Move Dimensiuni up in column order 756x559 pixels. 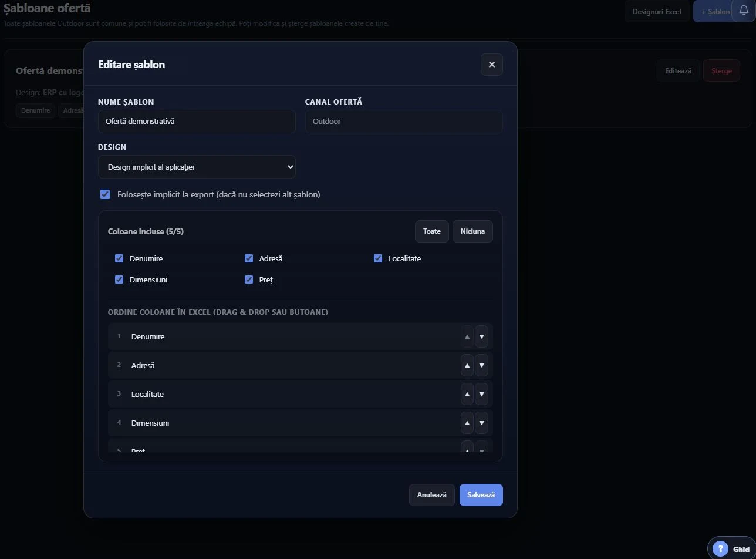[x=467, y=423]
